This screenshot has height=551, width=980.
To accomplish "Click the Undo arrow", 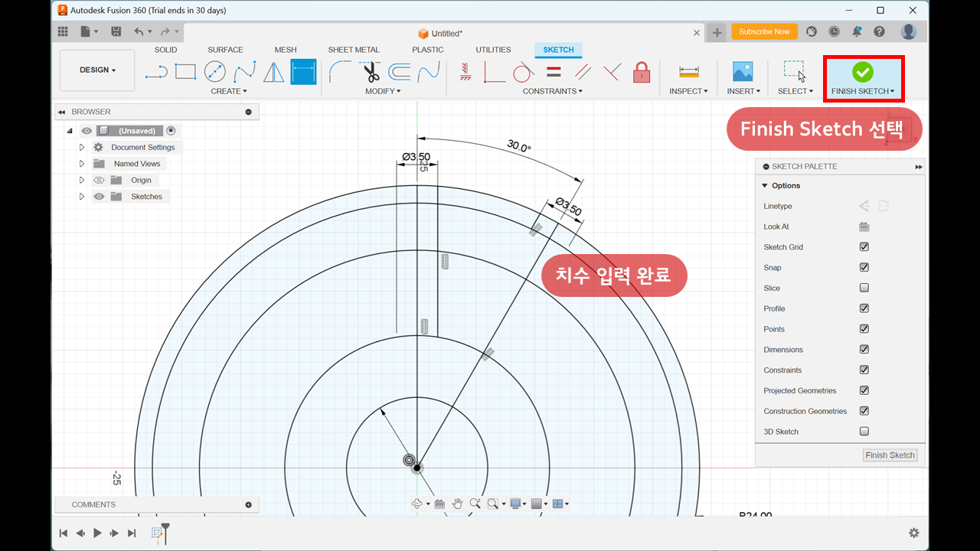I will pos(139,31).
